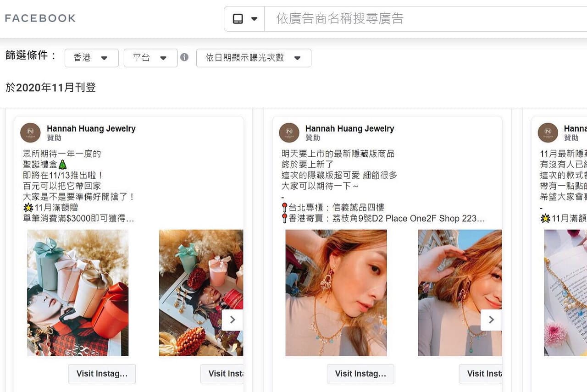Click the Facebook logo
The height and width of the screenshot is (392, 587).
(40, 18)
